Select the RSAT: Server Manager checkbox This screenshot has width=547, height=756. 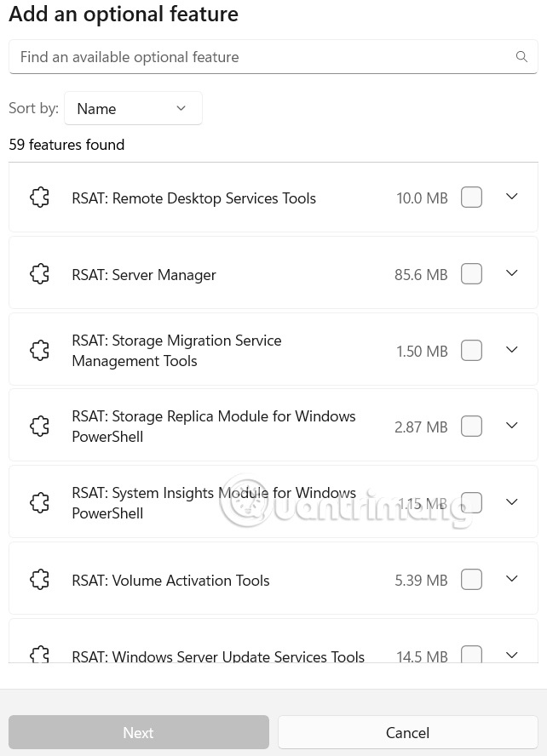pyautogui.click(x=471, y=273)
